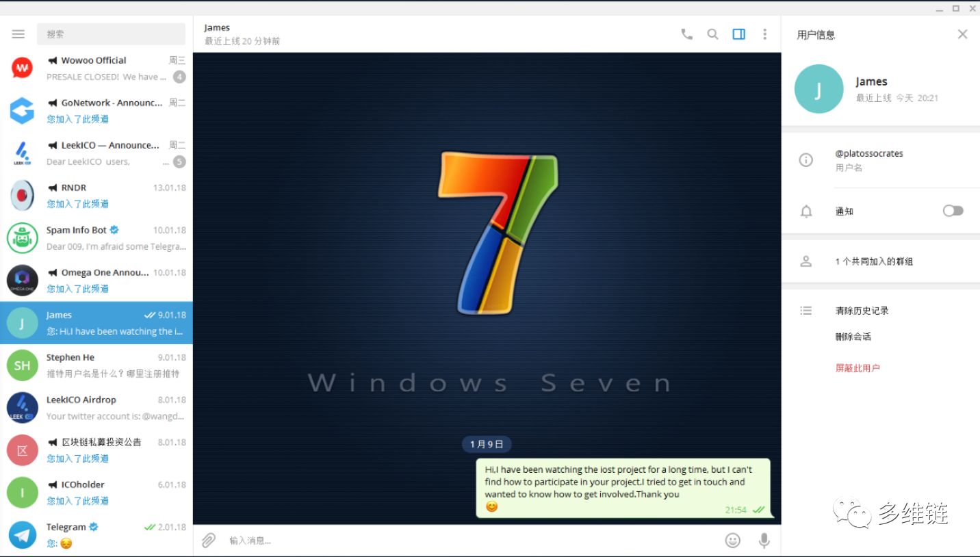Toggle notifications switch for James

point(953,211)
